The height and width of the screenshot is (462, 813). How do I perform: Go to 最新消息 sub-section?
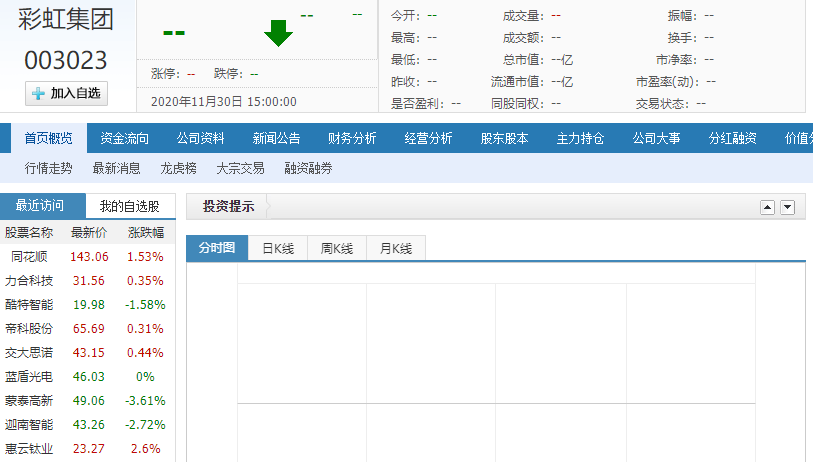[x=116, y=168]
